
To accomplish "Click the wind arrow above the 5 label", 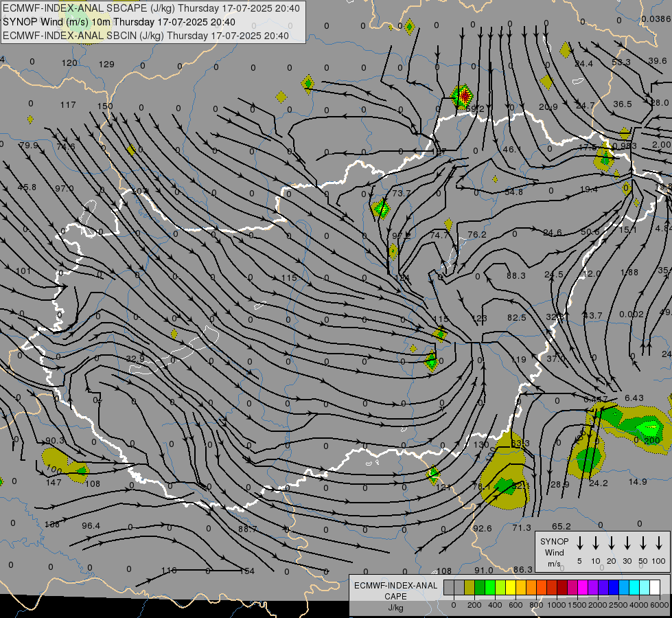I will (x=579, y=543).
